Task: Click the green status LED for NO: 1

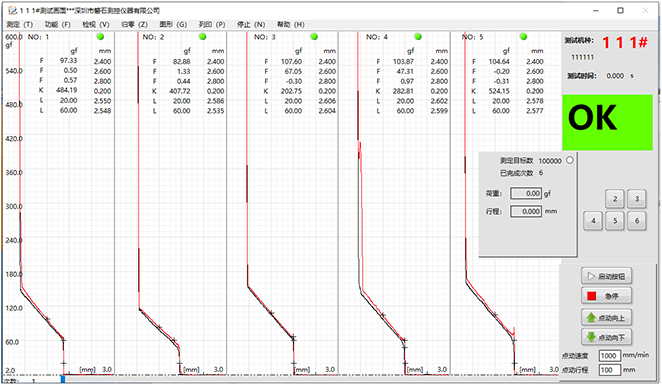Action: (x=100, y=37)
